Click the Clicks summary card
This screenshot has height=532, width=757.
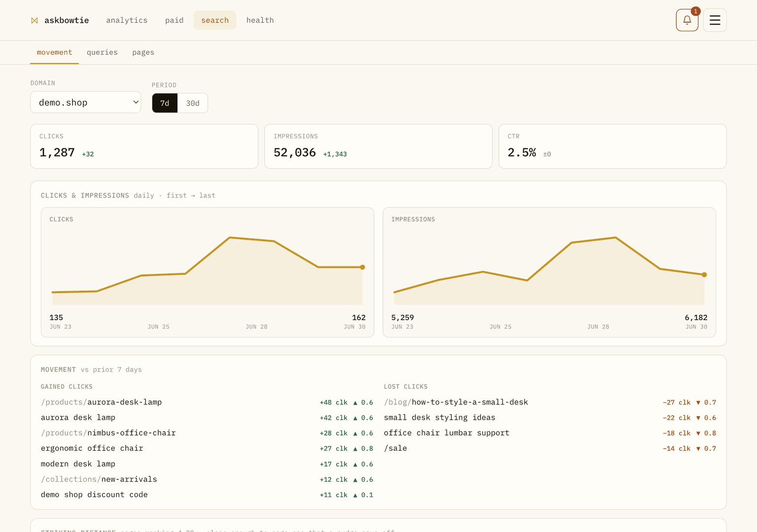coord(144,146)
